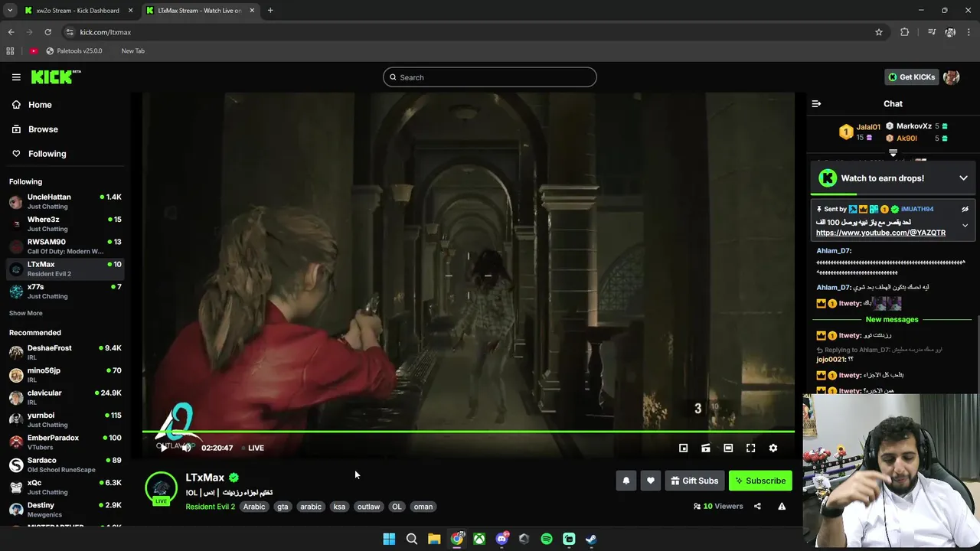Enter fullscreen video mode
The image size is (980, 551).
(751, 448)
